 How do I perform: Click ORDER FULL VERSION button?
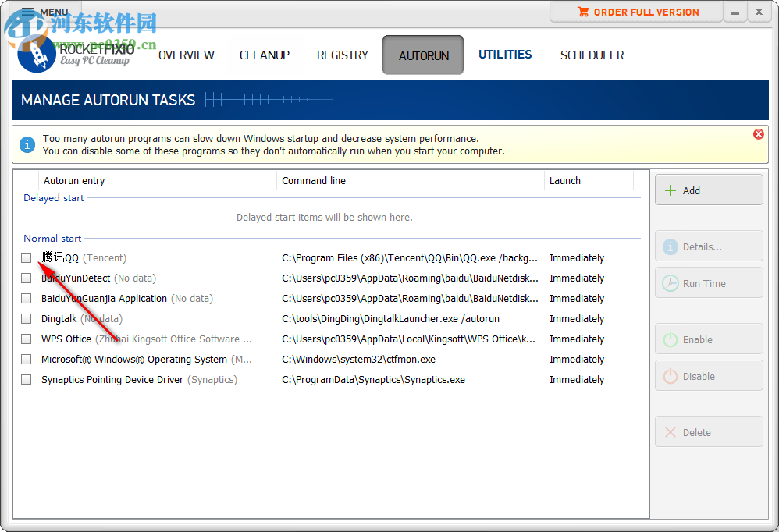[637, 12]
